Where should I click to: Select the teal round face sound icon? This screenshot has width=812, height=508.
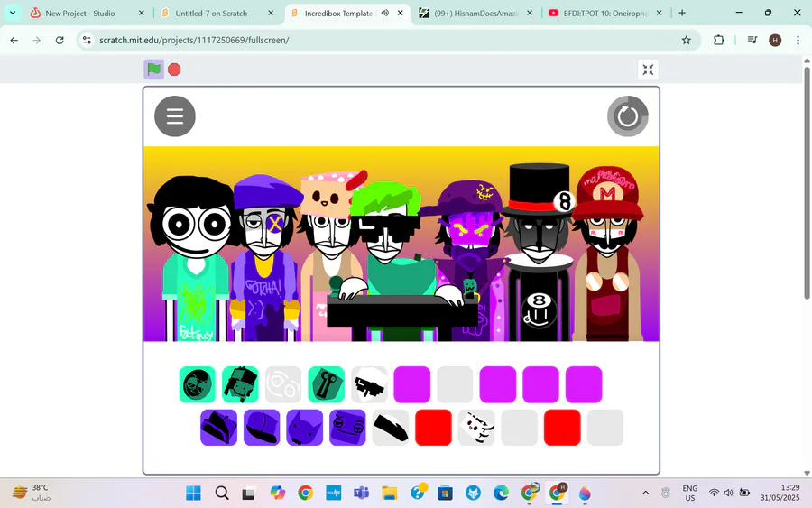pos(198,384)
